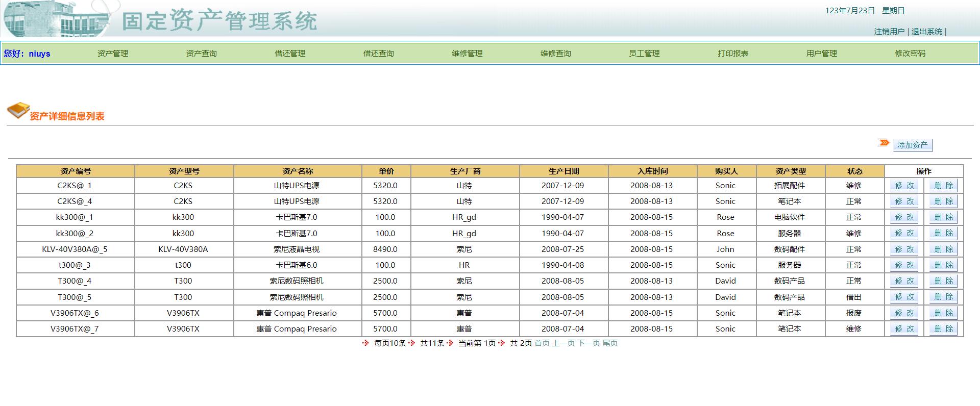Click the 资产名称 column header
Screen dimensions: 980x406
point(298,171)
